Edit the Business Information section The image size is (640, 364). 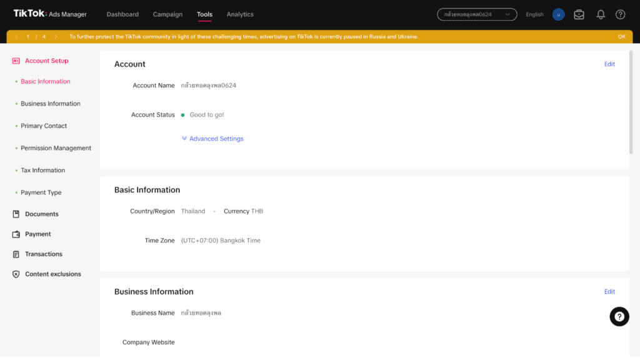click(x=609, y=292)
